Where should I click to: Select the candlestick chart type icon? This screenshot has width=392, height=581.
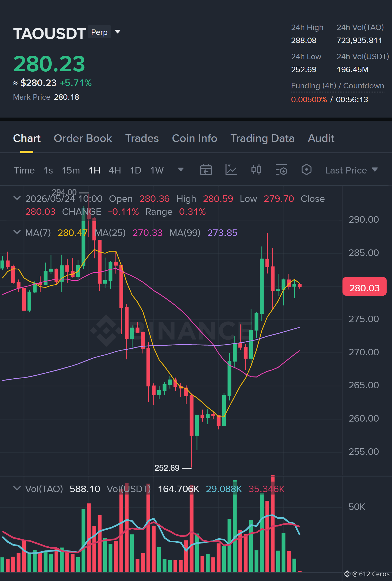256,170
